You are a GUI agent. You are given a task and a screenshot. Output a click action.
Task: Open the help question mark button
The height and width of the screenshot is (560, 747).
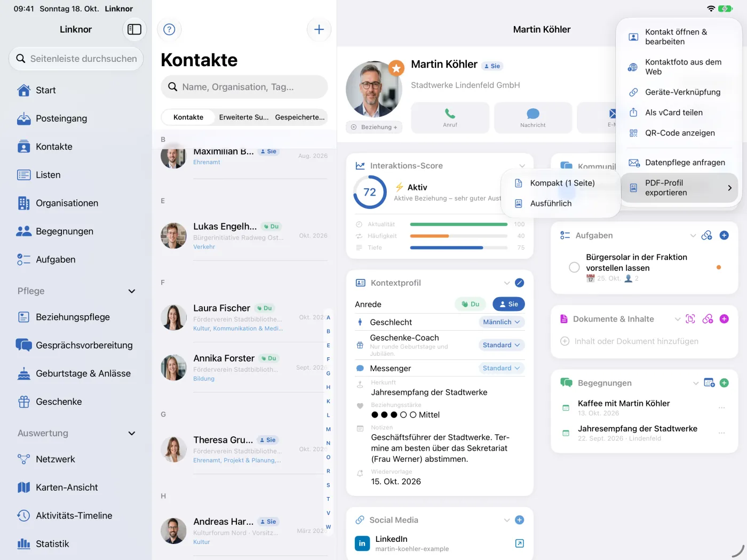click(169, 29)
